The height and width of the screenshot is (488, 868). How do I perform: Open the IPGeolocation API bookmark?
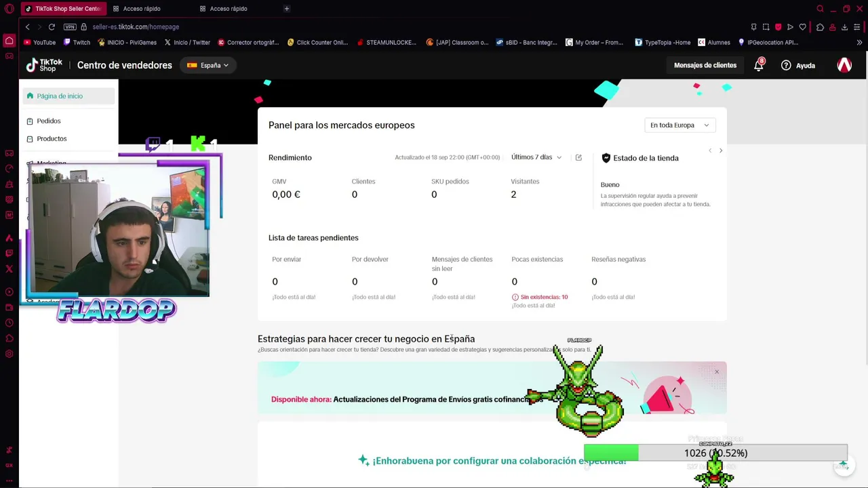pyautogui.click(x=768, y=42)
